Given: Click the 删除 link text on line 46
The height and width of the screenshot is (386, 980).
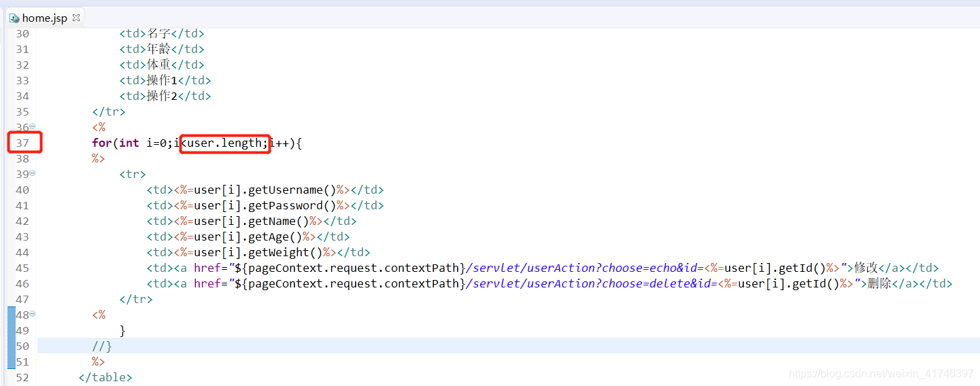Looking at the screenshot, I should click(879, 283).
